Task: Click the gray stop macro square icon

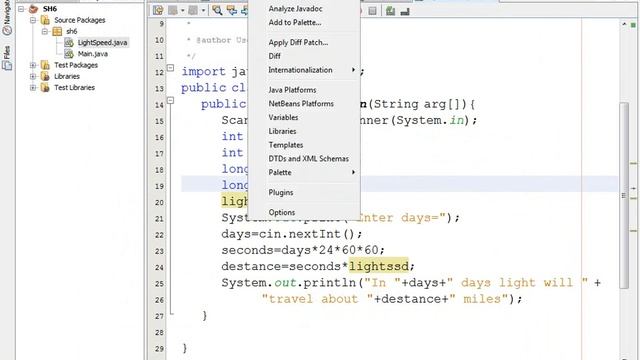Action: point(372,11)
